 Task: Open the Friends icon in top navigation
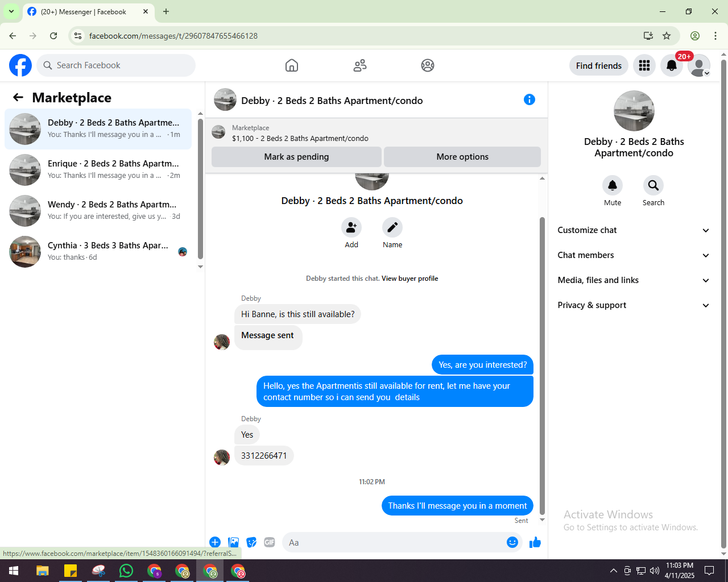pyautogui.click(x=360, y=65)
